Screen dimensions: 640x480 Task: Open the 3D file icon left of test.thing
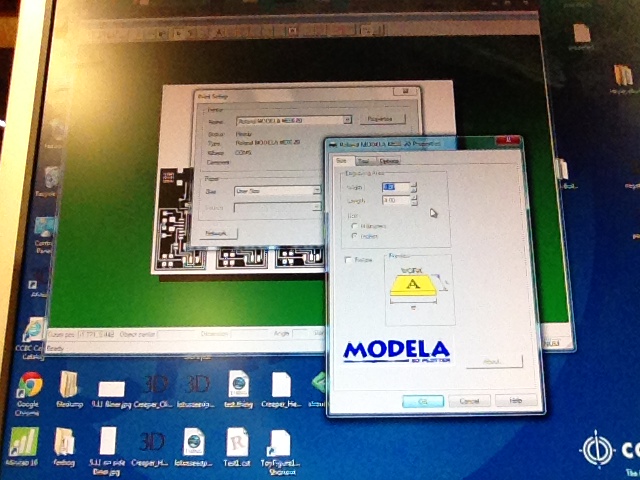click(198, 385)
